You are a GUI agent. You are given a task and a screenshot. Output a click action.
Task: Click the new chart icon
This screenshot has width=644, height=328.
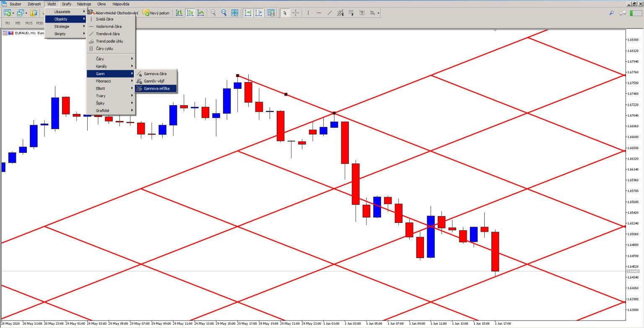pos(7,13)
